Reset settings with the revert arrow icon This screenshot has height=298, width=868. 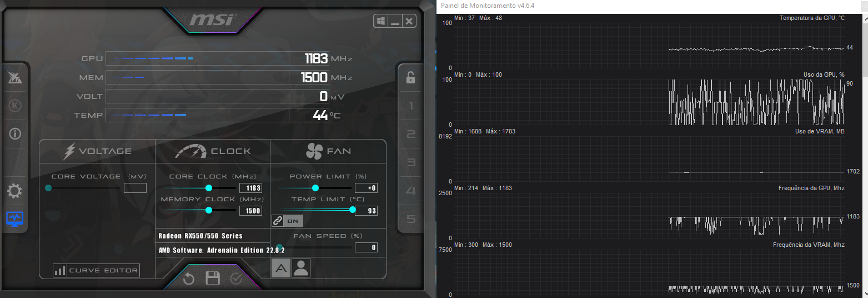(189, 279)
